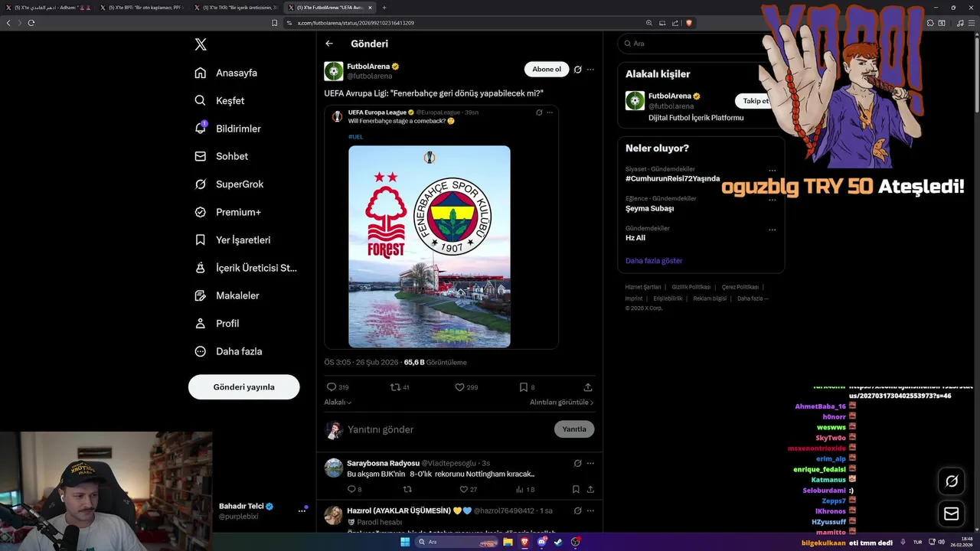
Task: More options for Şeyma Subaşı trend
Action: click(772, 200)
